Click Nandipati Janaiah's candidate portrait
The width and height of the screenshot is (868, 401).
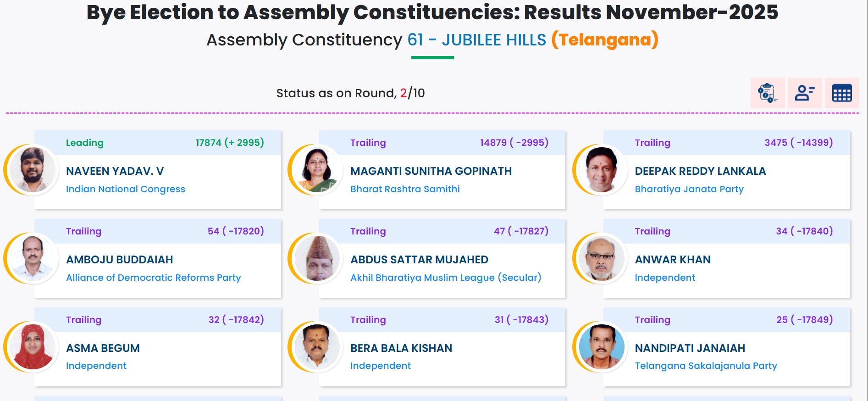coord(601,347)
